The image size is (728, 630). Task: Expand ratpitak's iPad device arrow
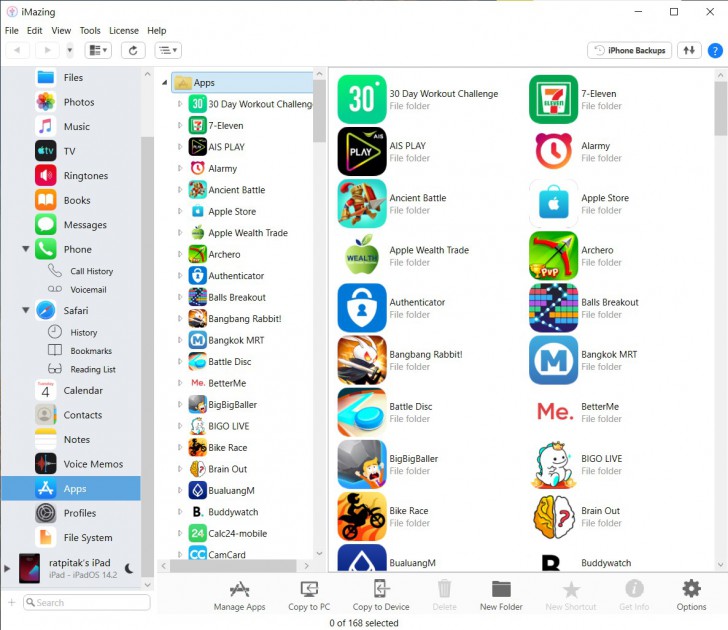pyautogui.click(x=6, y=568)
